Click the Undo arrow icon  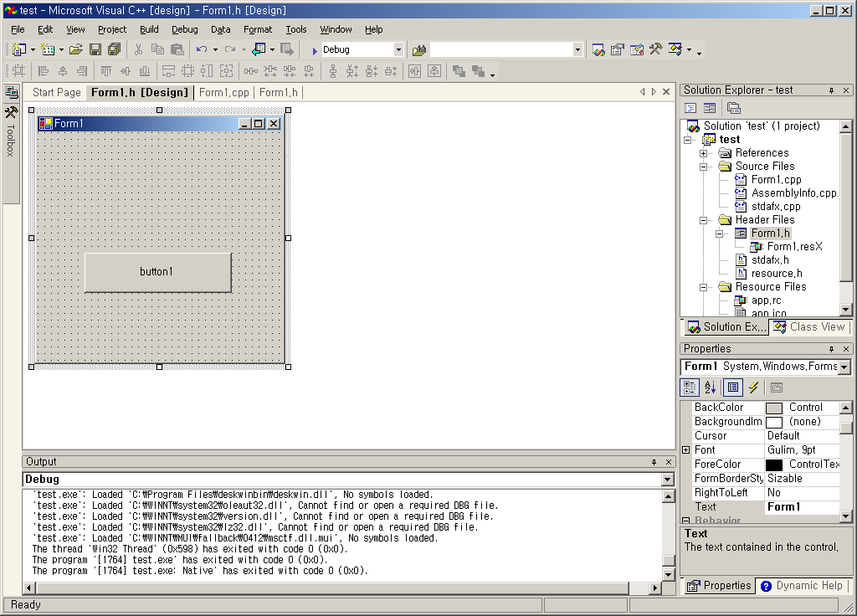pos(202,49)
